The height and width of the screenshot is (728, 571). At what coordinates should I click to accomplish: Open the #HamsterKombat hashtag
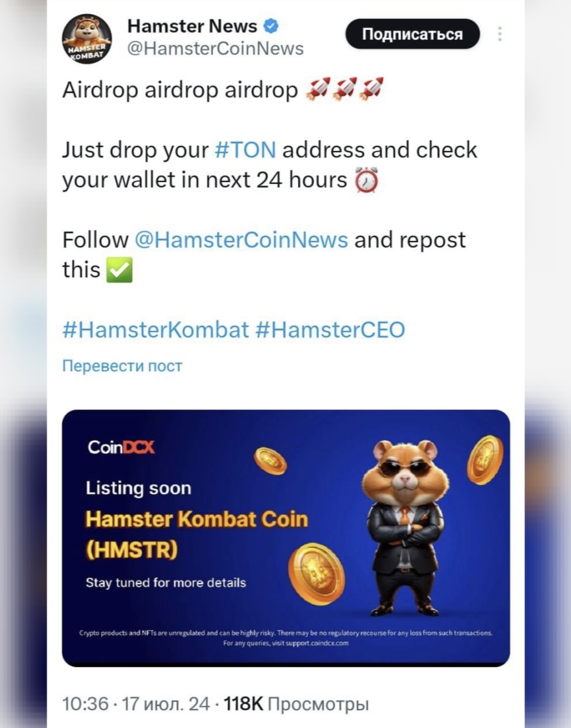tap(155, 330)
